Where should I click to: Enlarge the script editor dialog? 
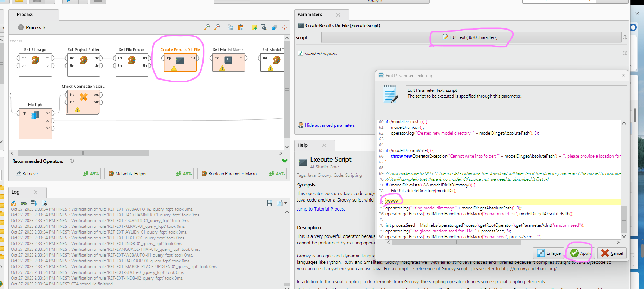point(549,253)
